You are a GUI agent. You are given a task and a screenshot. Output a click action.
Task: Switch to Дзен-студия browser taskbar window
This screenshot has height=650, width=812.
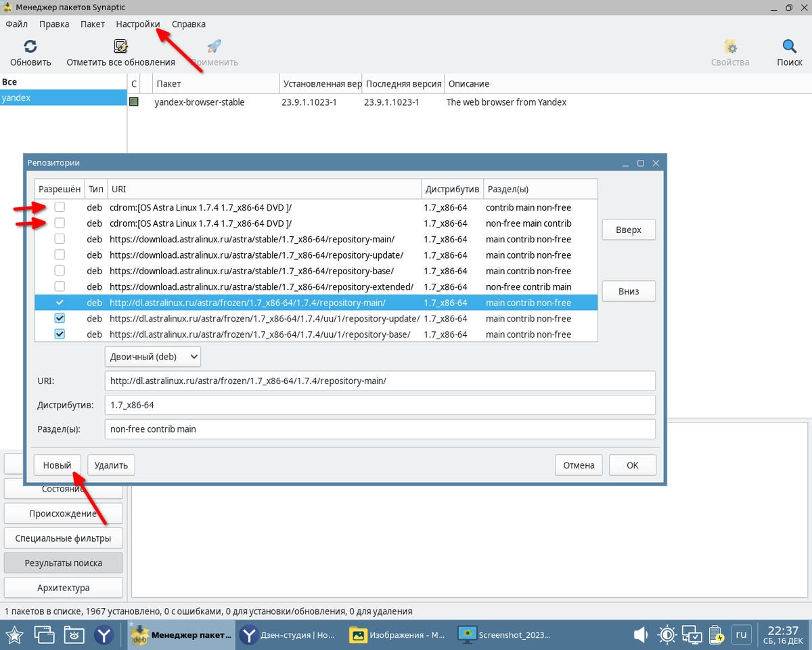click(288, 634)
